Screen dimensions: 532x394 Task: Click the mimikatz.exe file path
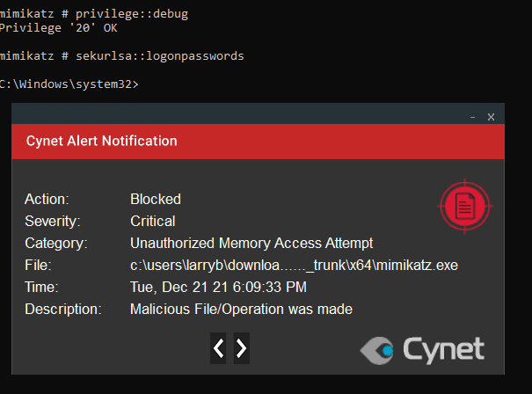pyautogui.click(x=295, y=266)
